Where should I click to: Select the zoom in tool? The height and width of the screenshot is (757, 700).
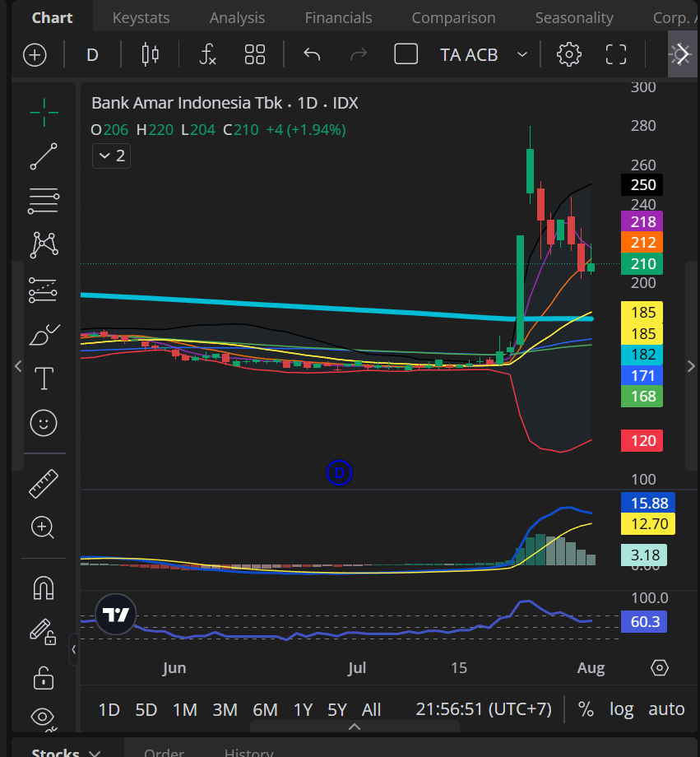[x=43, y=527]
